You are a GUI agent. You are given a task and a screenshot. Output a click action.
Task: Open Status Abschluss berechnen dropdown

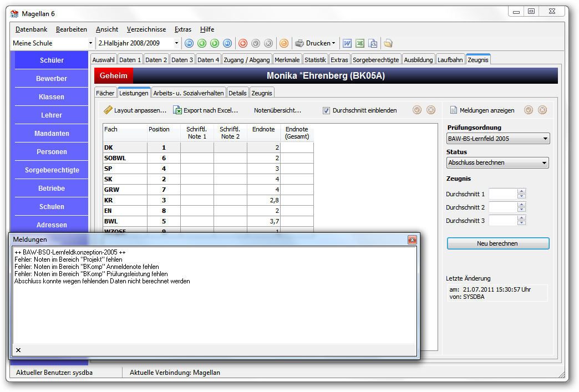click(544, 163)
